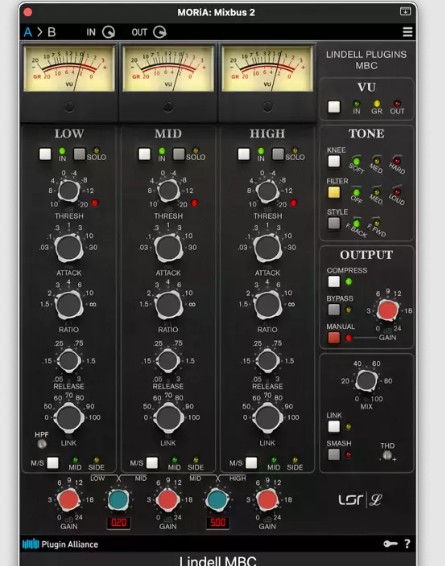
Task: Click the window dock icon in the title bar
Action: (x=405, y=12)
